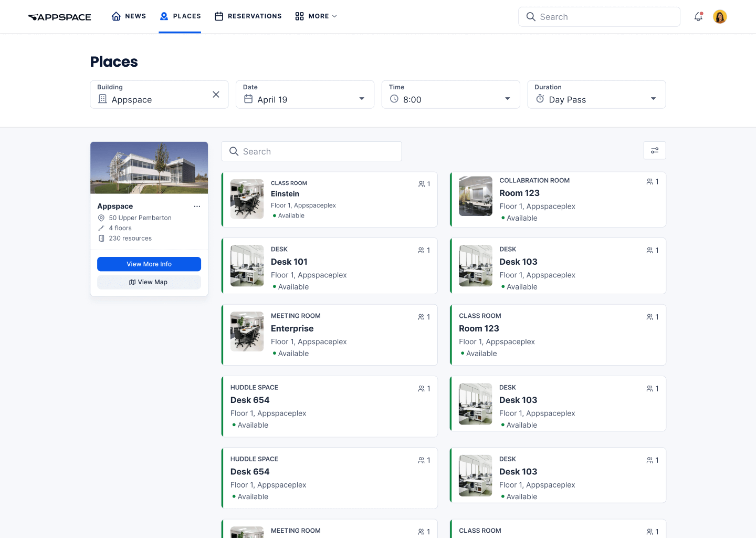Click the View More Info button
Viewport: 756px width, 538px height.
(149, 264)
